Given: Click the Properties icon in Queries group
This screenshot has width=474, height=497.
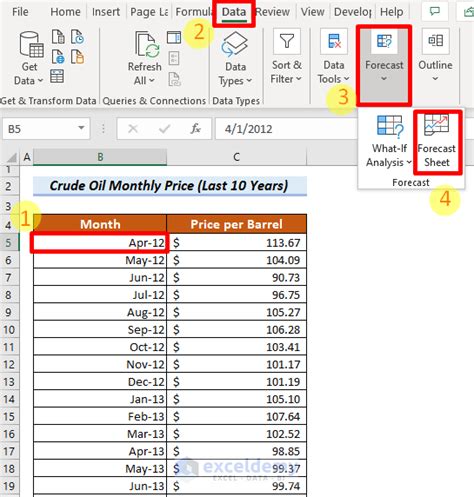Looking at the screenshot, I should [174, 58].
